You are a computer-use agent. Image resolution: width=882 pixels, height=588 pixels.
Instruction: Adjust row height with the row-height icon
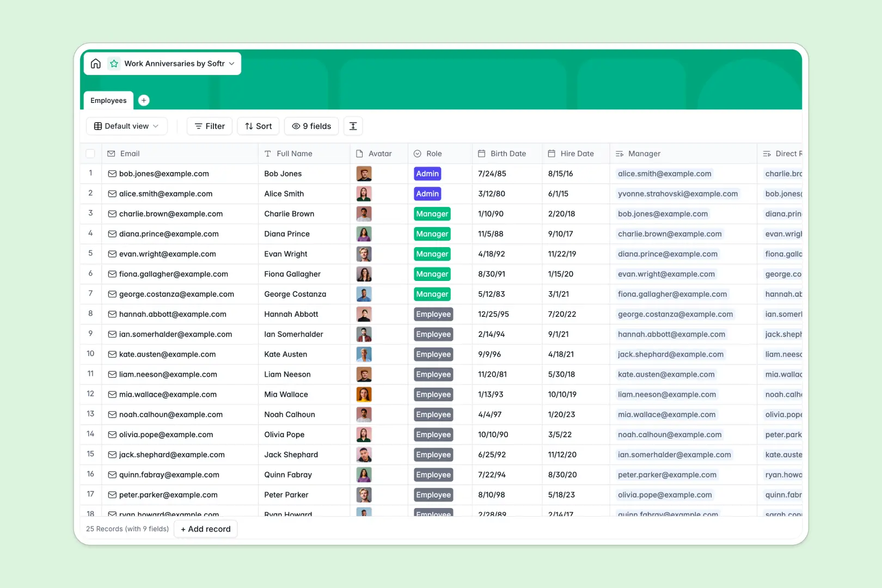coord(353,126)
